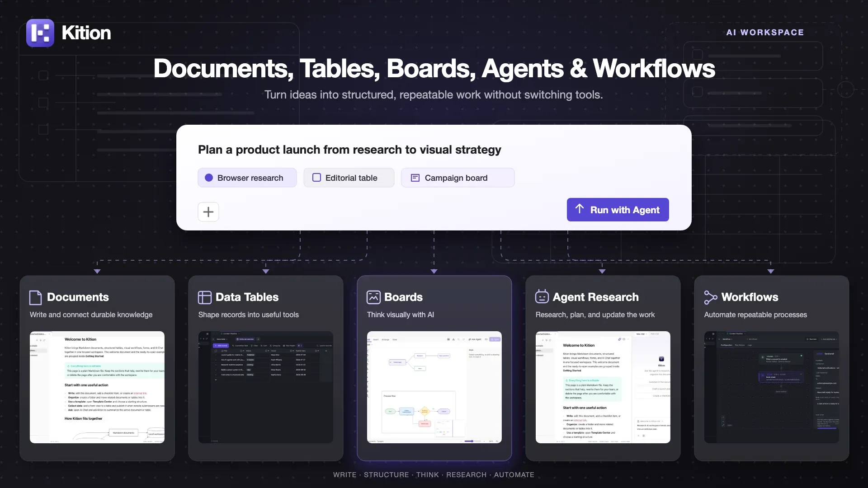Adjust the zoom slider in Boards preview

pyautogui.click(x=472, y=441)
